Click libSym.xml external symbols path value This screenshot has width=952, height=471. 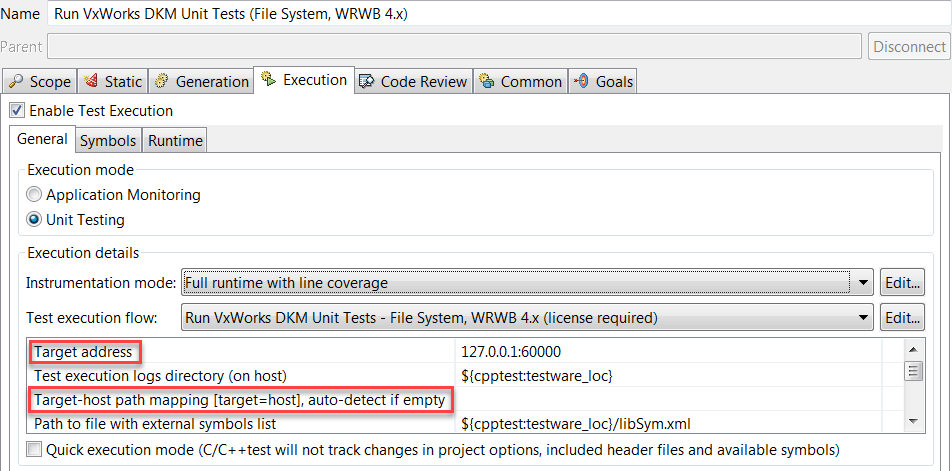tap(576, 424)
